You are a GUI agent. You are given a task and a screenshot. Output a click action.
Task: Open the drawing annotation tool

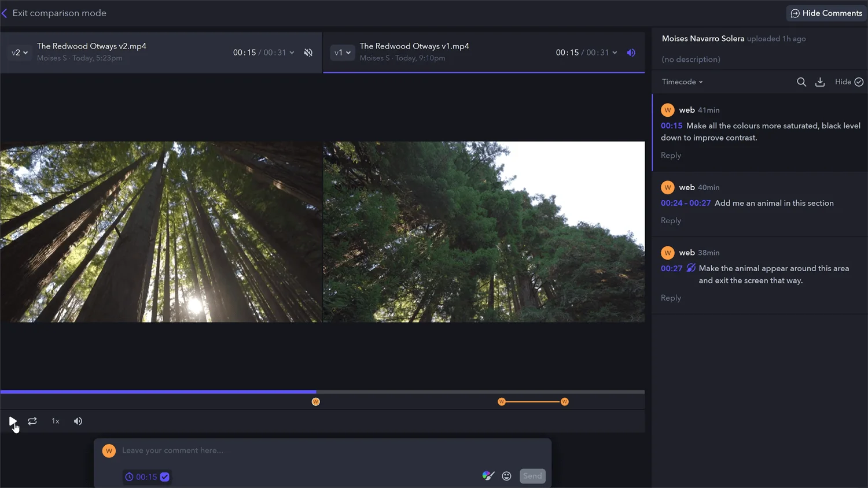(x=488, y=476)
